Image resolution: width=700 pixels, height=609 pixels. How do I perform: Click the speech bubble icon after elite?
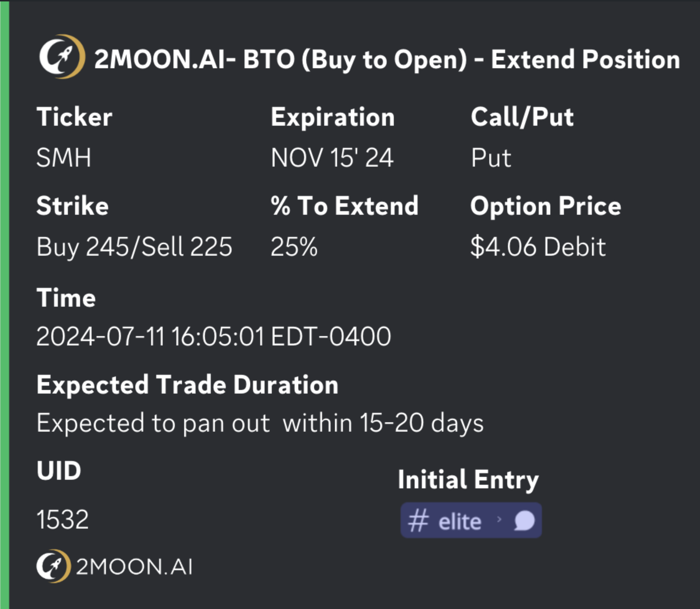[524, 521]
